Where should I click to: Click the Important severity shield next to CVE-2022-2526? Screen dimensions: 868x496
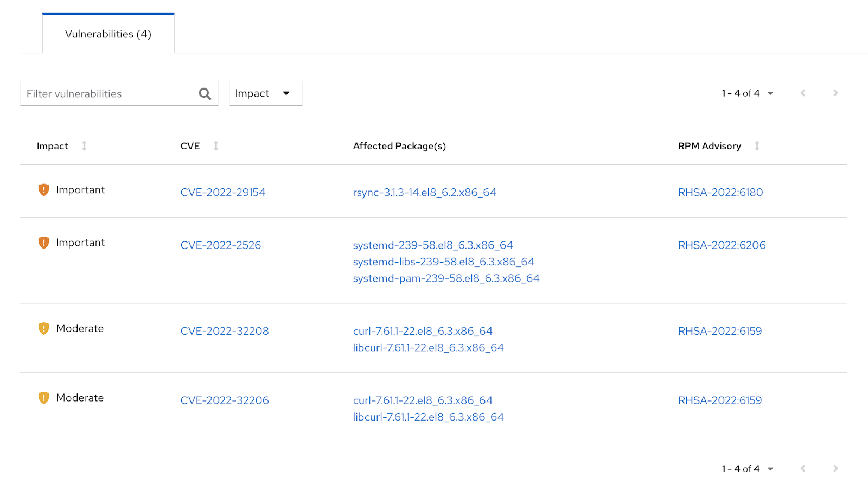point(43,243)
